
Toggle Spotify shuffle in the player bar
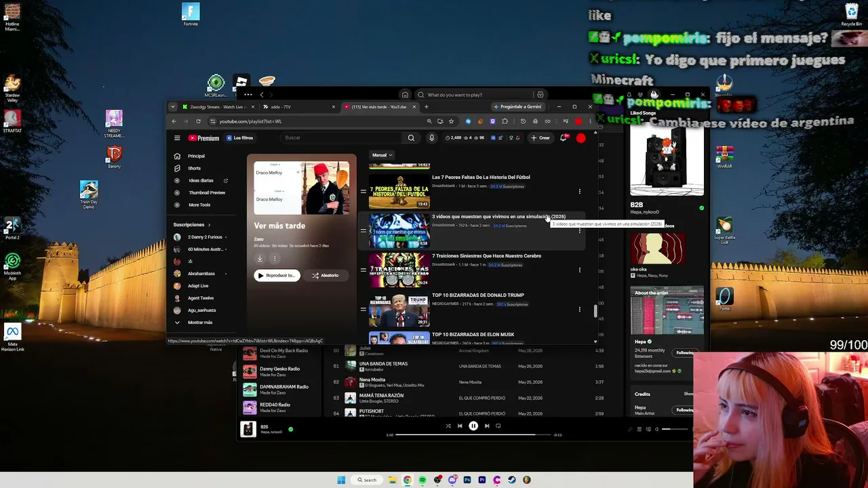pyautogui.click(x=448, y=426)
